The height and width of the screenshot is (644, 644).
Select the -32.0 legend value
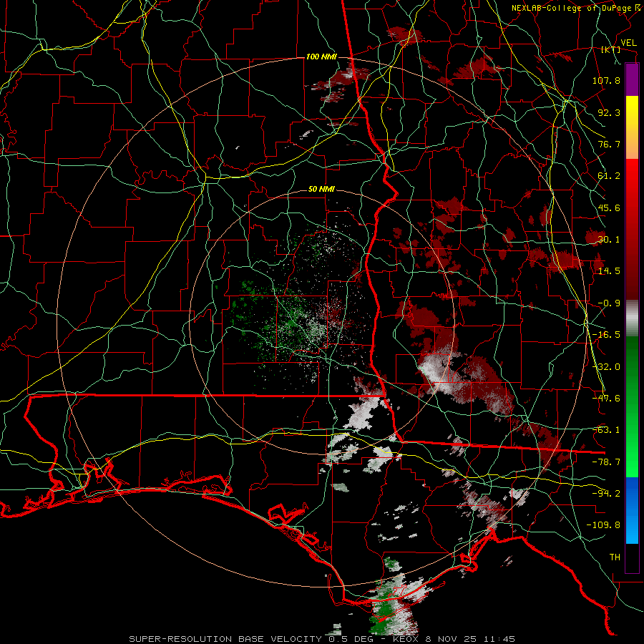click(606, 367)
